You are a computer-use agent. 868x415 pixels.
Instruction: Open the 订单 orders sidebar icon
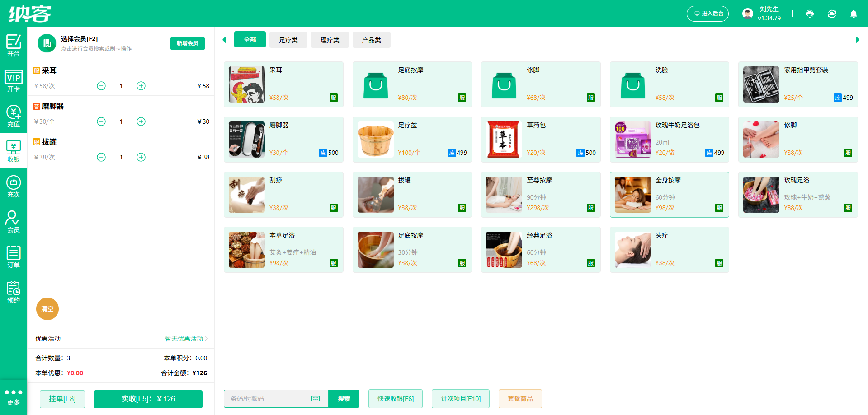click(x=14, y=256)
